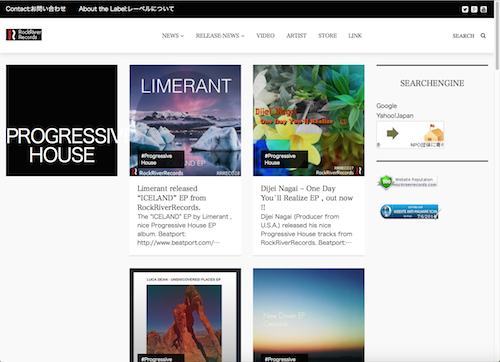The image size is (500, 362).
Task: Click the blue anti-malware scan badge
Action: (x=410, y=212)
